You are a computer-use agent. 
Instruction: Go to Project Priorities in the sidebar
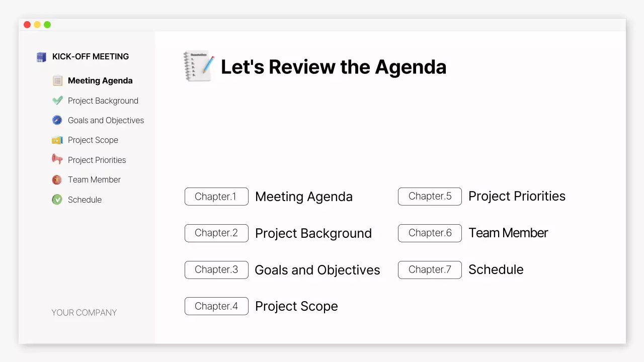(x=97, y=160)
